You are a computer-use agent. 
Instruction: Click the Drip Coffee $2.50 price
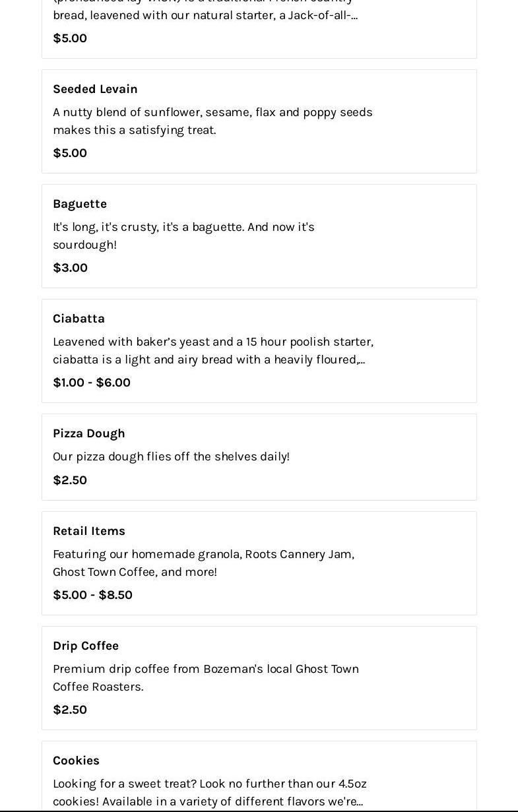pos(70,710)
